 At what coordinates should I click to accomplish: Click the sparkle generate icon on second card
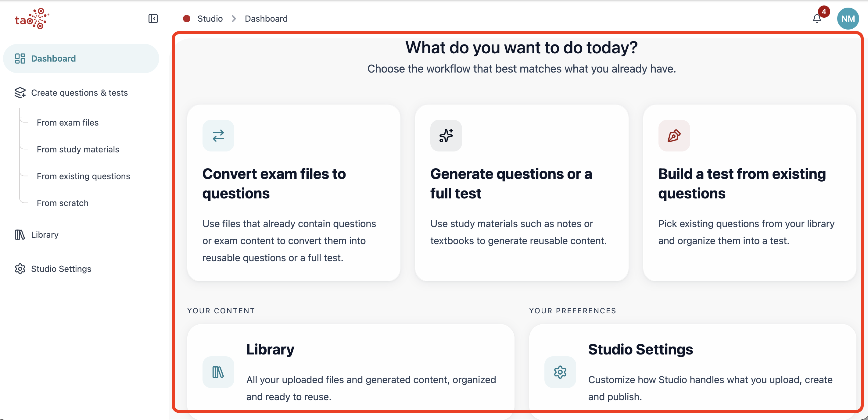coord(446,135)
